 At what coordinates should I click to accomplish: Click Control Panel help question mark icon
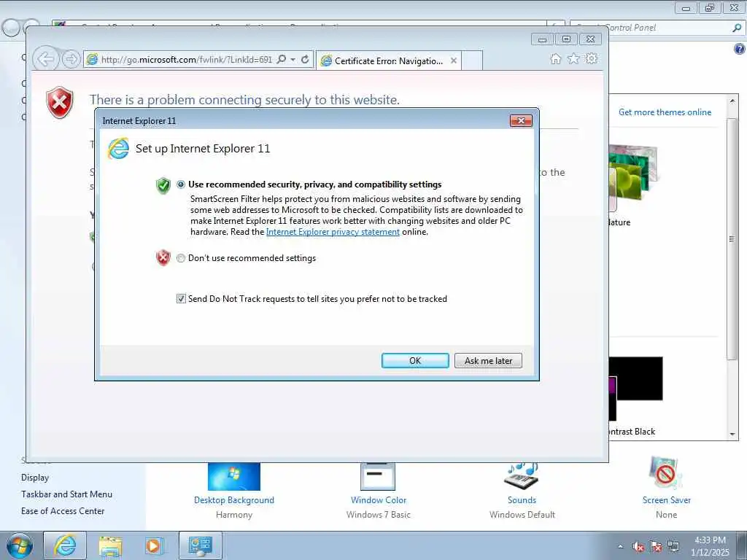[739, 49]
